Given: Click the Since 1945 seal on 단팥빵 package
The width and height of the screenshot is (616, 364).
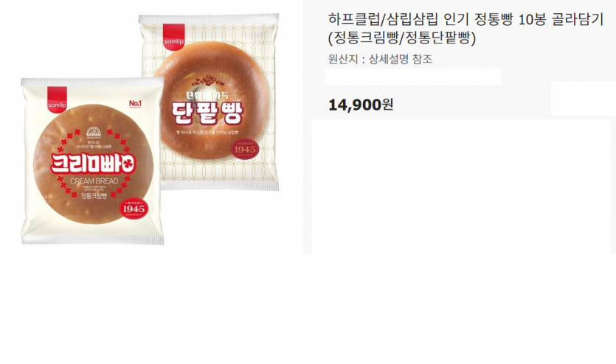Looking at the screenshot, I should (245, 149).
